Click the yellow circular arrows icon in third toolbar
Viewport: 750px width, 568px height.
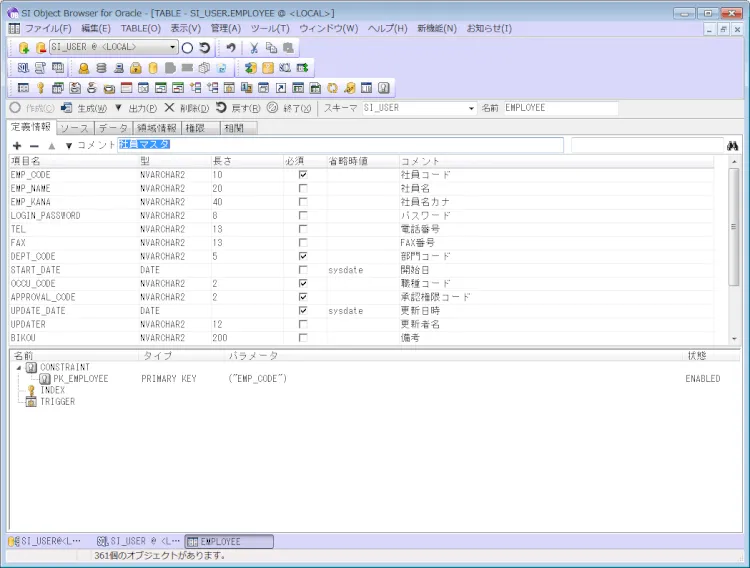332,88
